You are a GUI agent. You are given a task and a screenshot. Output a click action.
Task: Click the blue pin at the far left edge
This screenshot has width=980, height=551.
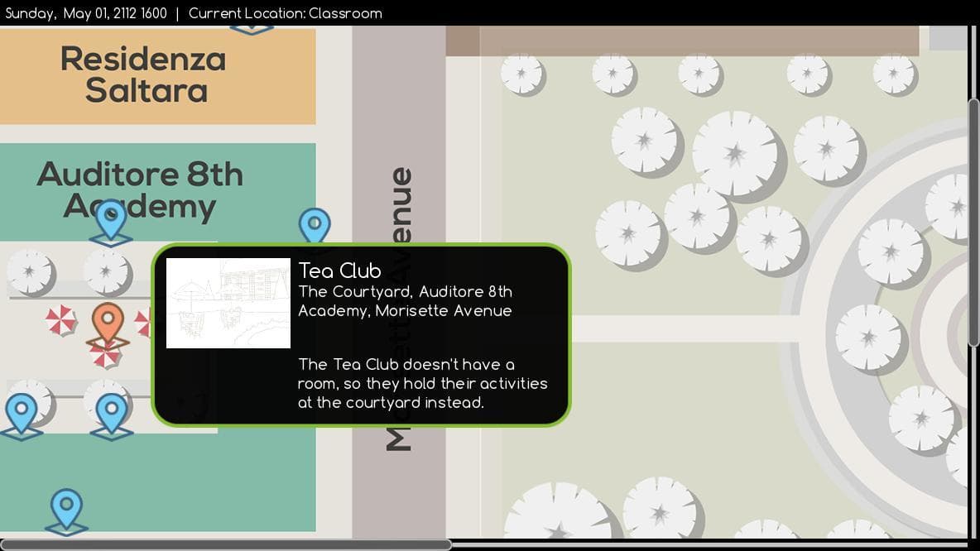click(x=22, y=417)
